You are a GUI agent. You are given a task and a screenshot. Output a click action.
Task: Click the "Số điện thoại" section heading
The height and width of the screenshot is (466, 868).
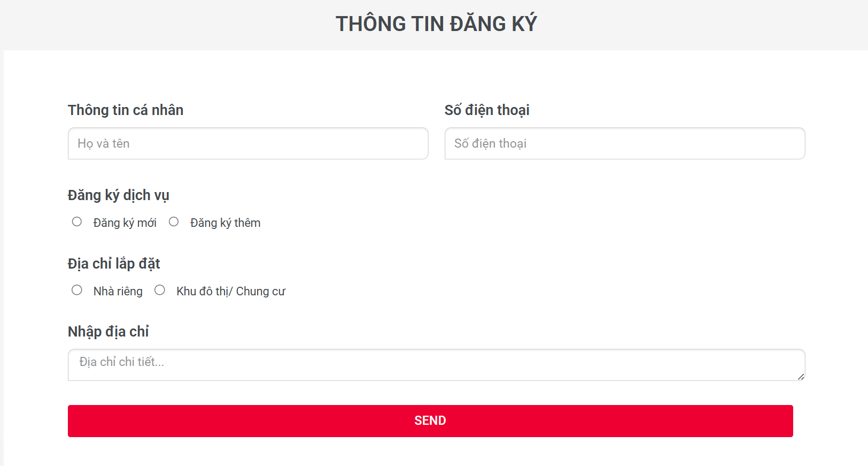487,110
